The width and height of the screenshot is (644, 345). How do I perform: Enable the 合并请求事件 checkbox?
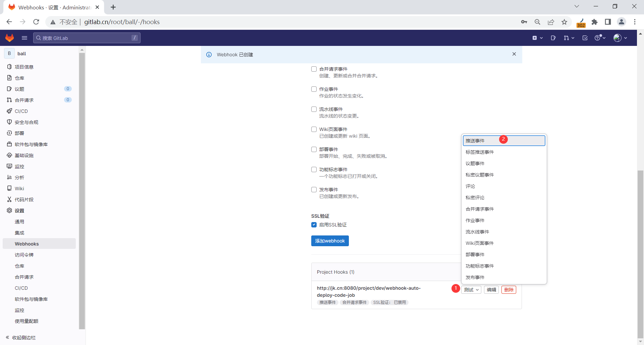(x=314, y=69)
